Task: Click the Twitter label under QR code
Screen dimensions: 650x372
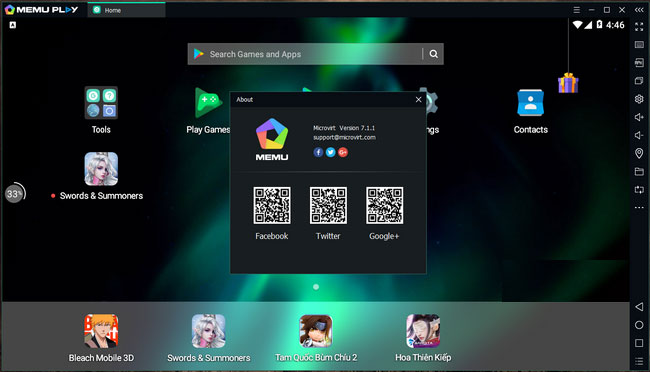Action: click(328, 236)
